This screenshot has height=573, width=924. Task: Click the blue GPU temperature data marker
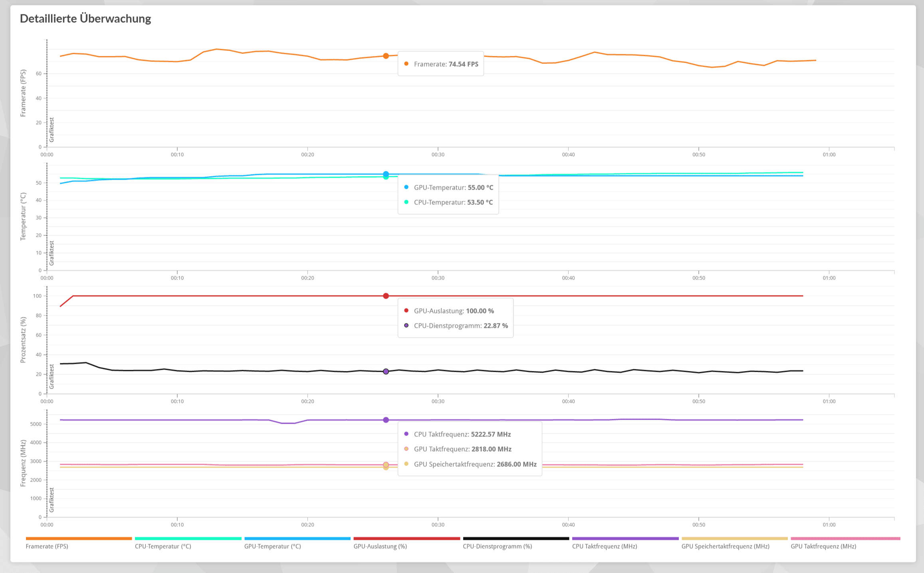[386, 174]
